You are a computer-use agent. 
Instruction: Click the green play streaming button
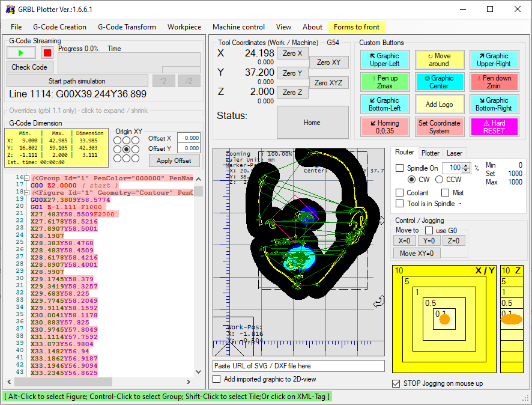coord(22,53)
